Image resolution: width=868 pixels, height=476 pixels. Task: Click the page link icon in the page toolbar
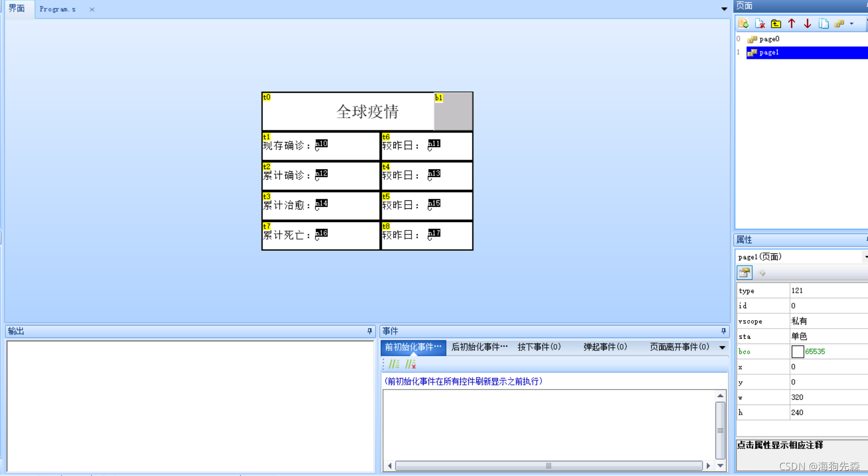pyautogui.click(x=839, y=23)
